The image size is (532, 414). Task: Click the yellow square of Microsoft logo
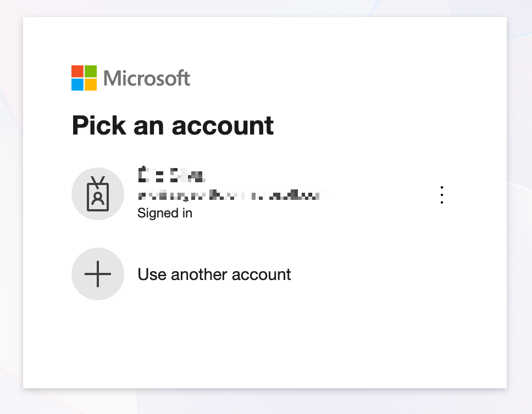tap(91, 85)
